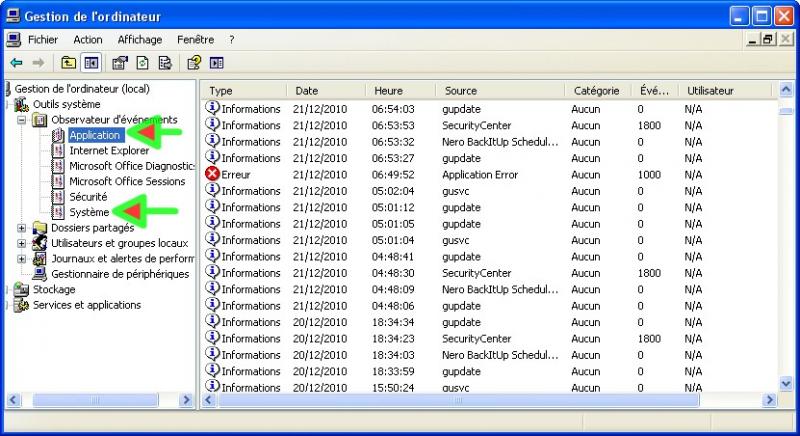800x436 pixels.
Task: Click the Back arrow toolbar icon
Action: (x=16, y=63)
